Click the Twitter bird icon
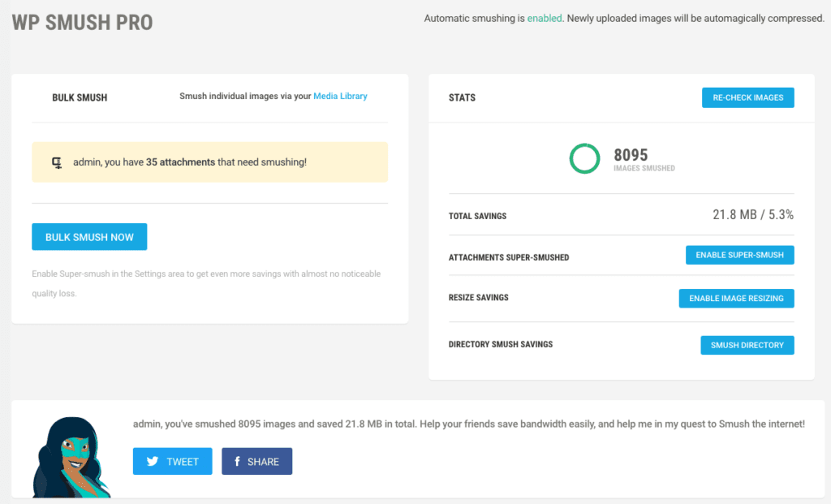Image resolution: width=831 pixels, height=504 pixels. [152, 461]
